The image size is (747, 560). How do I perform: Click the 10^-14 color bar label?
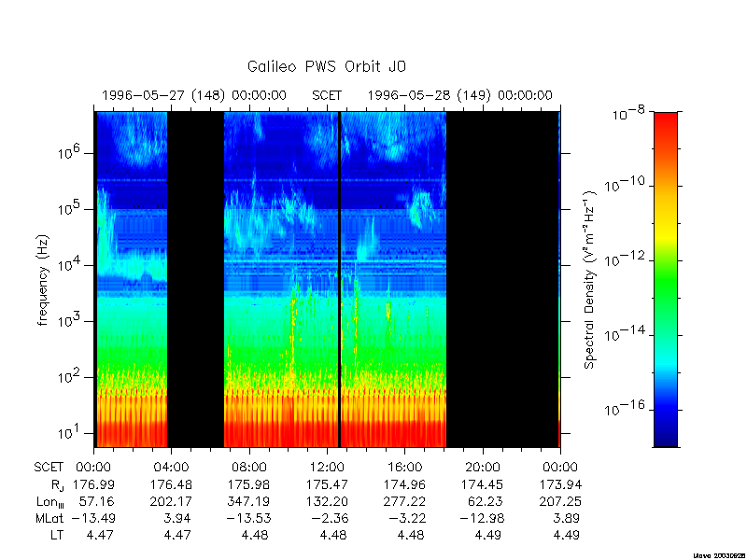(625, 334)
